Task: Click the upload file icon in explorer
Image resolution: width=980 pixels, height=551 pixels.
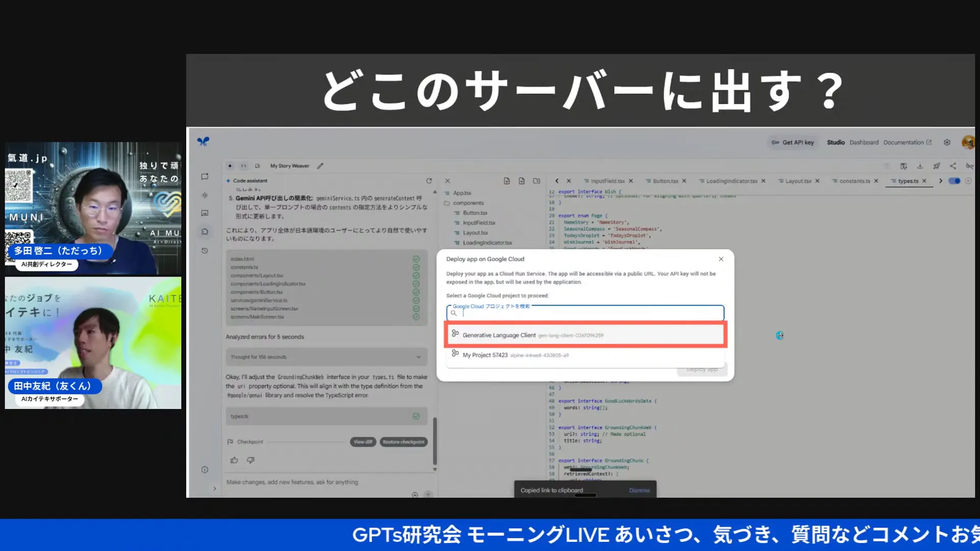Action: [522, 181]
